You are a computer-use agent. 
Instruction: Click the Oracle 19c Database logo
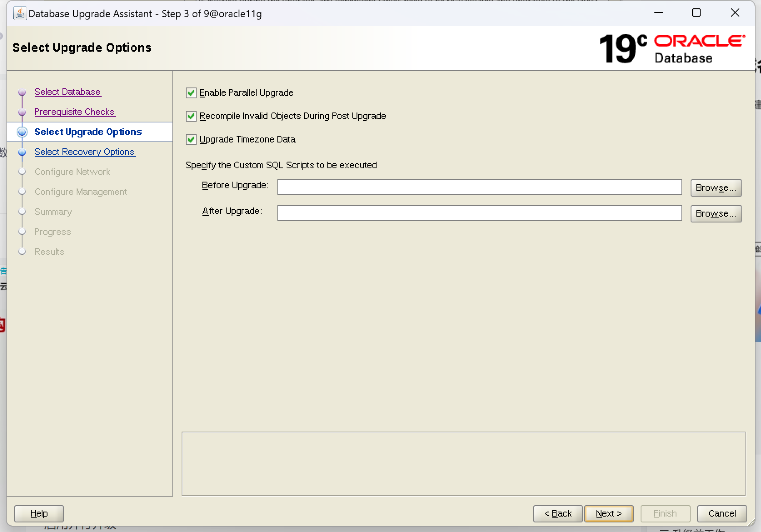click(671, 49)
